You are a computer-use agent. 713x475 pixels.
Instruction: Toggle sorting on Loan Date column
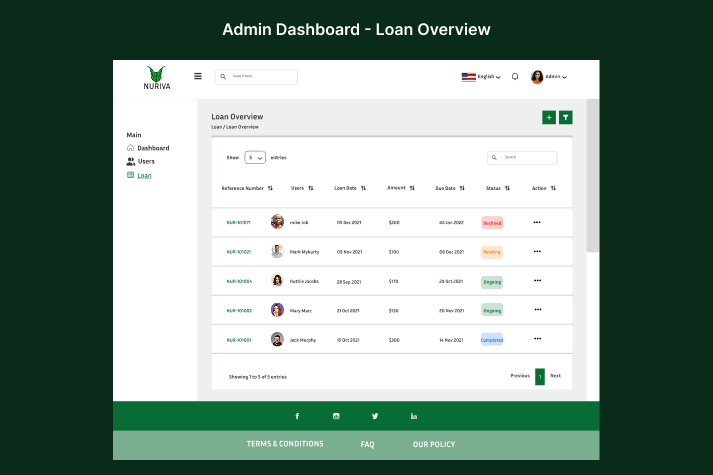(363, 188)
